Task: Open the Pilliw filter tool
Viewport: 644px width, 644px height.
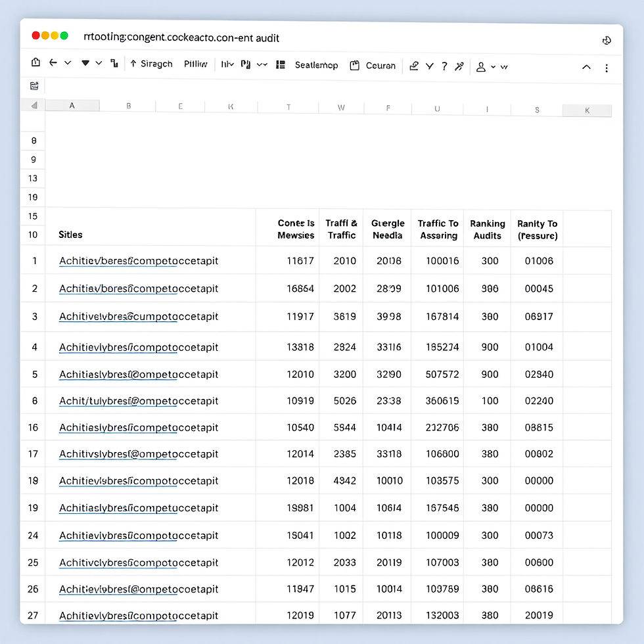Action: [195, 64]
